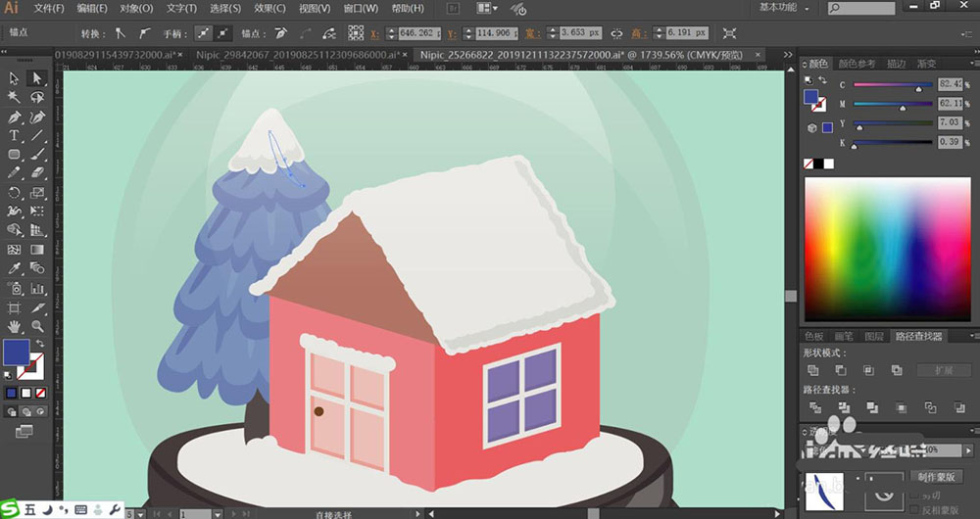
Task: Select the Paintbrush tool
Action: tap(37, 154)
